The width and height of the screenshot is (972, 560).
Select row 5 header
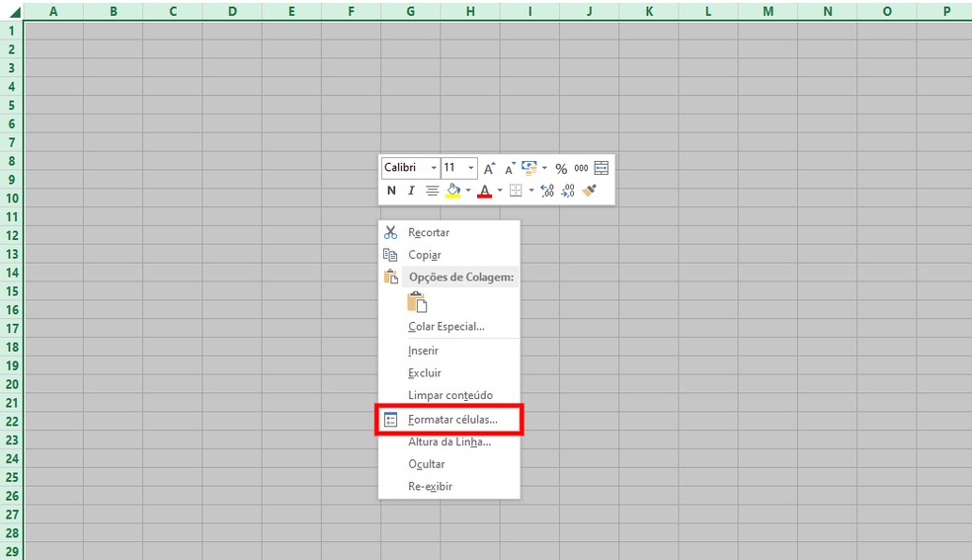coord(11,106)
